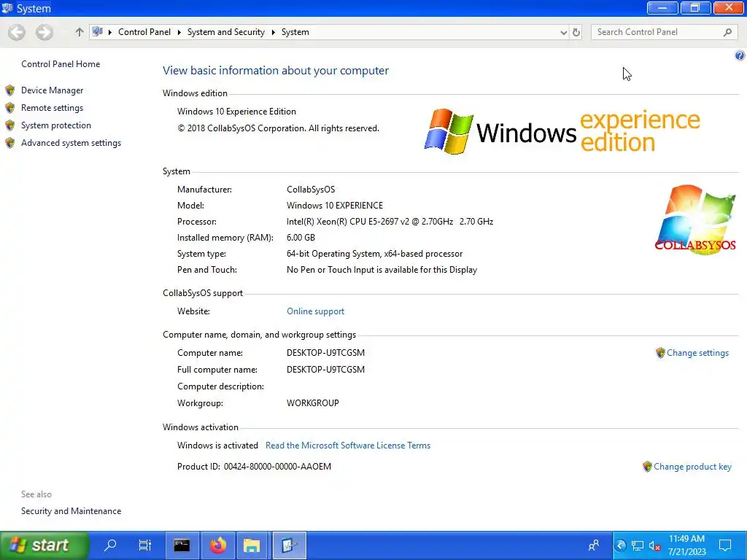Viewport: 747px width, 560px height.
Task: Minimize the System window
Action: coord(662,7)
